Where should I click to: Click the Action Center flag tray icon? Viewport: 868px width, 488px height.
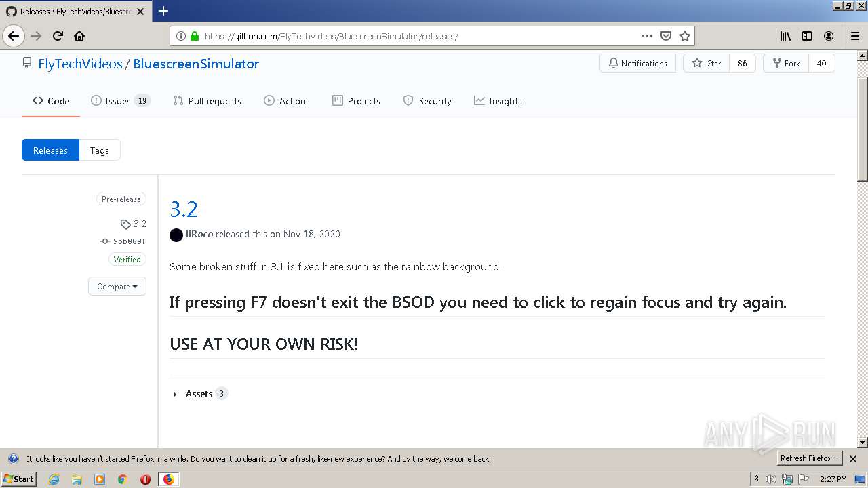coord(804,479)
